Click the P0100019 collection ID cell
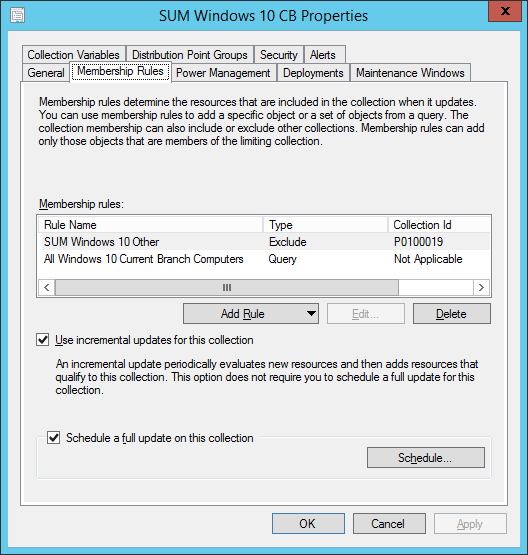Image resolution: width=528 pixels, height=555 pixels. click(x=418, y=242)
